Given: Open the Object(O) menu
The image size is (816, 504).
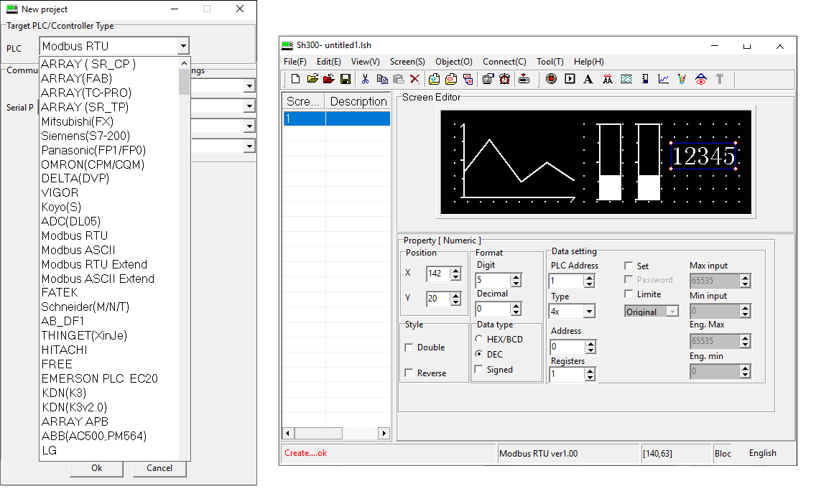Looking at the screenshot, I should pyautogui.click(x=454, y=61).
